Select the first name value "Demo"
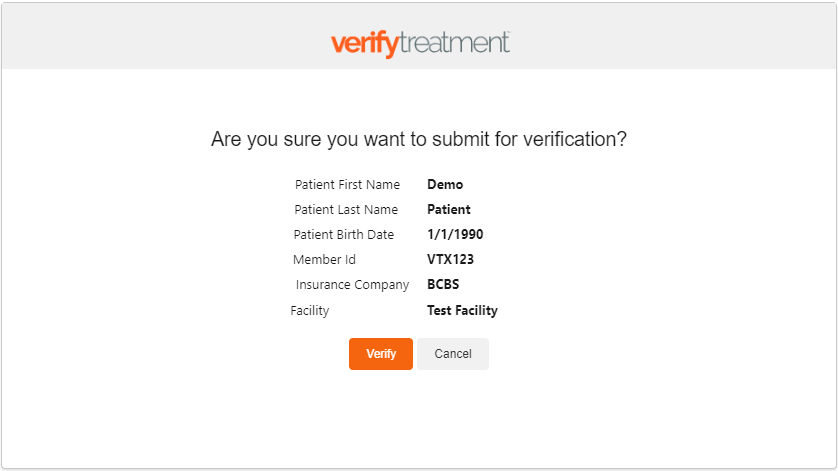The image size is (838, 471). click(445, 185)
